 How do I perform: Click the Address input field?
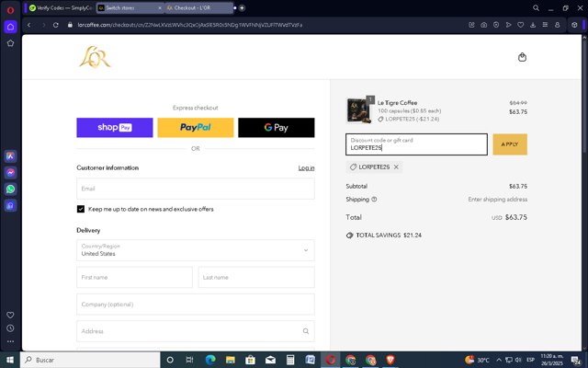click(196, 331)
